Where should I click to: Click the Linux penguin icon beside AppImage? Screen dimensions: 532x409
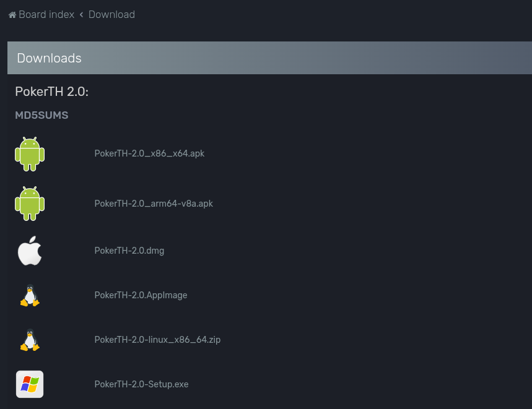[30, 296]
